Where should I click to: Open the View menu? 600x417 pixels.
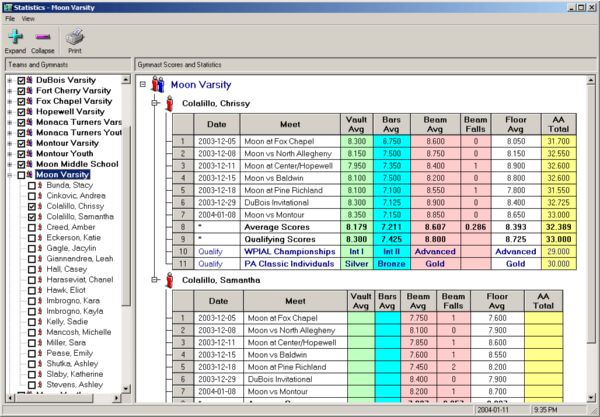pyautogui.click(x=28, y=19)
